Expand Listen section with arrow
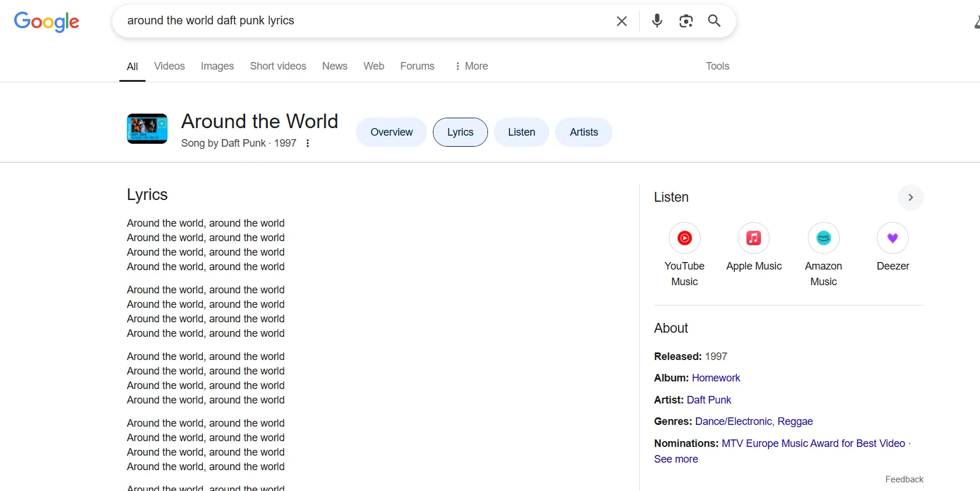980x491 pixels. tap(910, 198)
